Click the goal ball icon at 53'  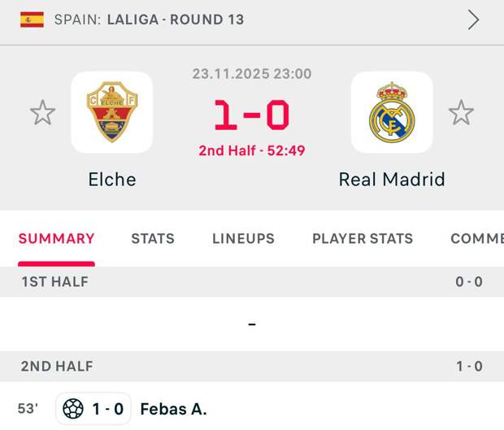pos(73,409)
